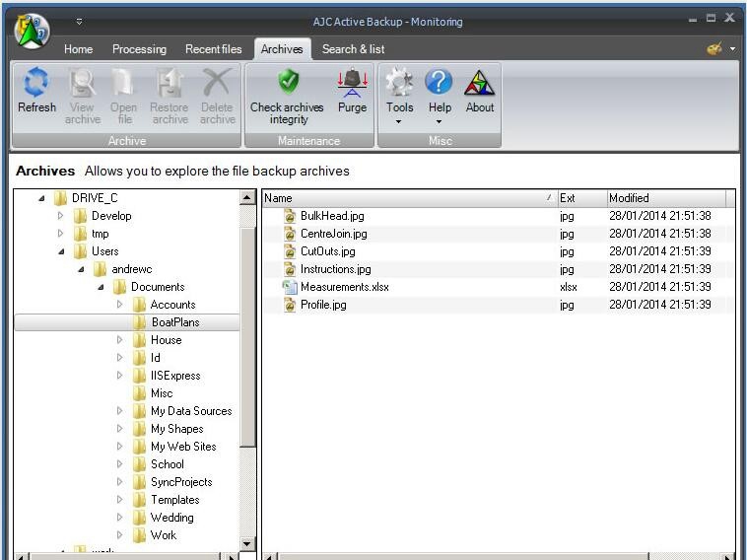Select the Archives tab
The height and width of the screenshot is (560, 747).
click(x=282, y=49)
